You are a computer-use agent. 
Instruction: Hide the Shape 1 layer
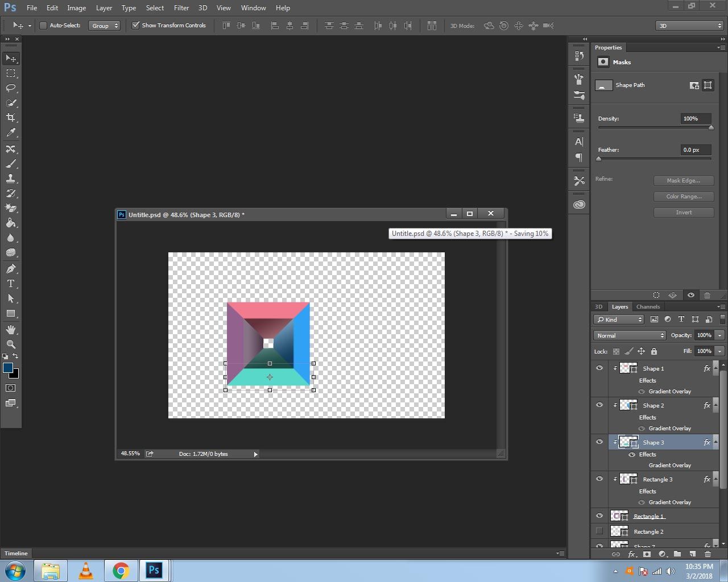point(599,368)
